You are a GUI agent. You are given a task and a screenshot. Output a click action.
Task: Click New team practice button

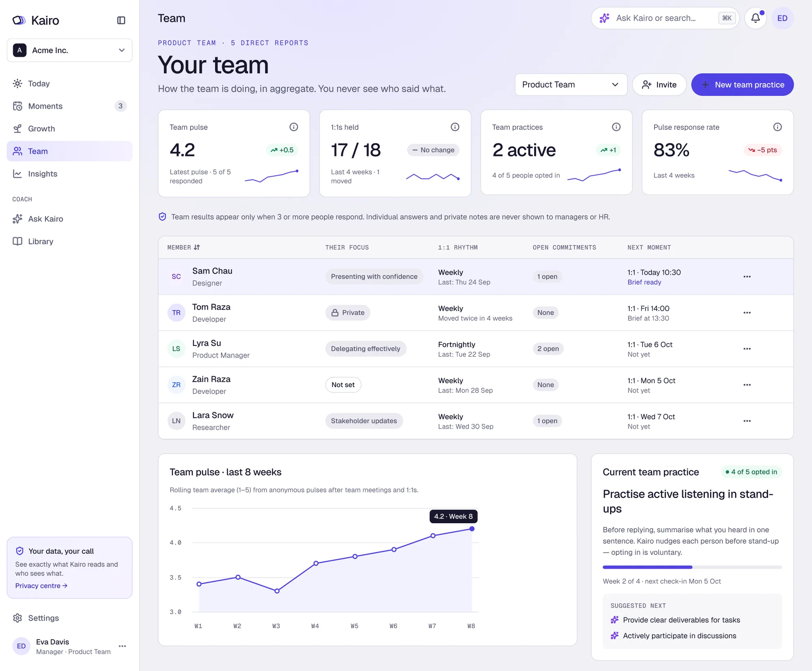742,84
